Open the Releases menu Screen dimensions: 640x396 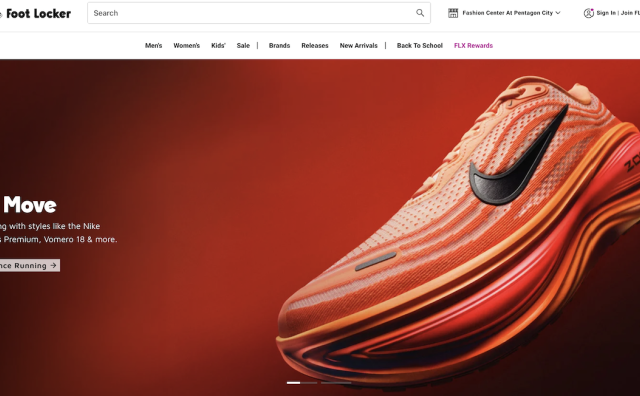point(315,46)
